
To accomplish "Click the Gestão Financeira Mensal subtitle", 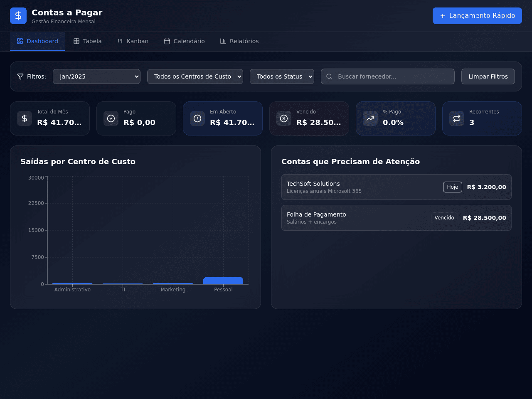I will (64, 22).
